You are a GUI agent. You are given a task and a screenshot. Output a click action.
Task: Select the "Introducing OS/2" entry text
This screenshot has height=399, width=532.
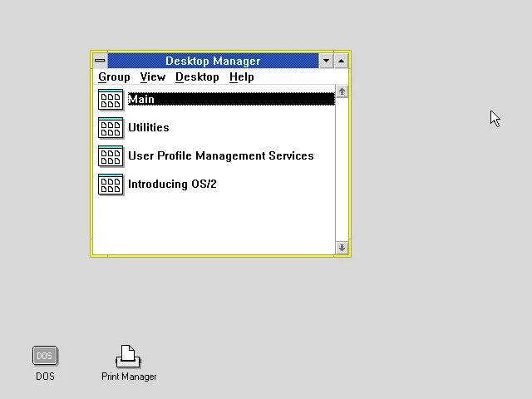tap(172, 184)
